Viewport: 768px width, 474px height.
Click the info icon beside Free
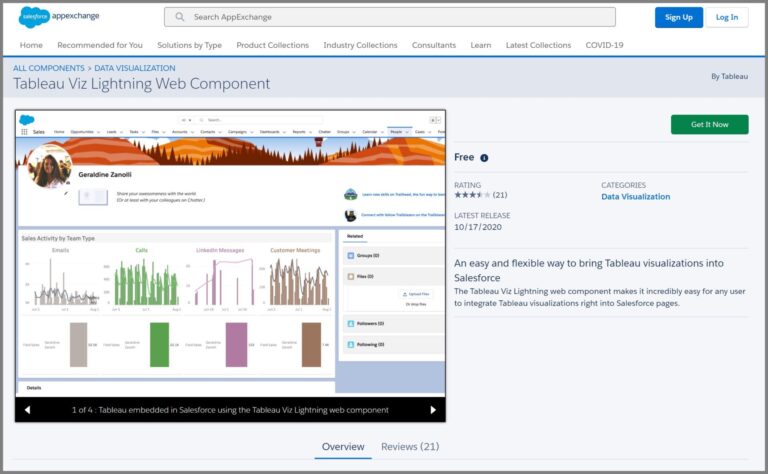coord(485,158)
